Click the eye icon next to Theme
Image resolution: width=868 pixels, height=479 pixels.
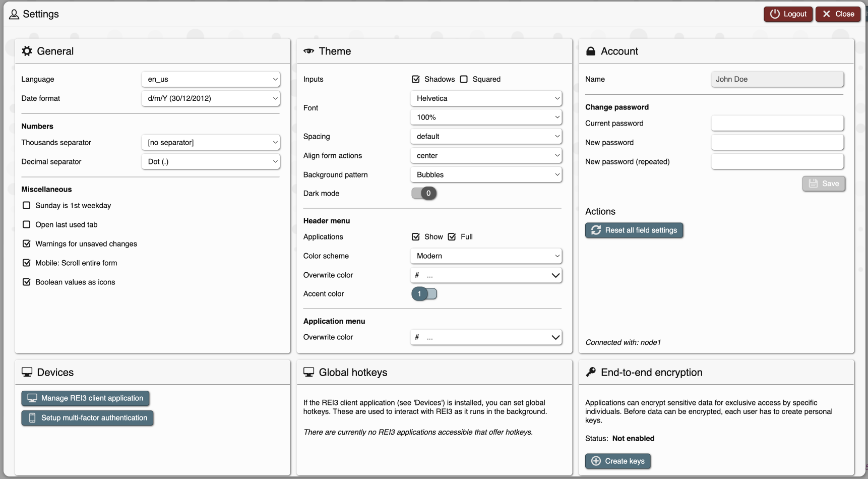(x=308, y=51)
